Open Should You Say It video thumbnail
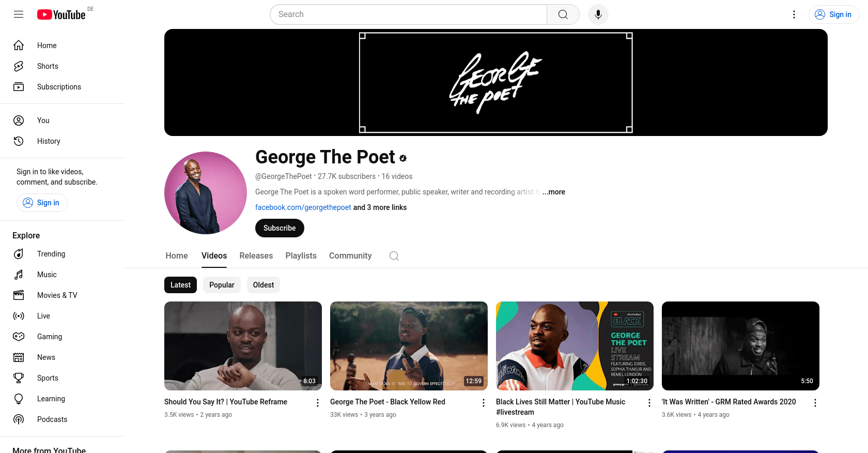The height and width of the screenshot is (453, 868). 243,346
